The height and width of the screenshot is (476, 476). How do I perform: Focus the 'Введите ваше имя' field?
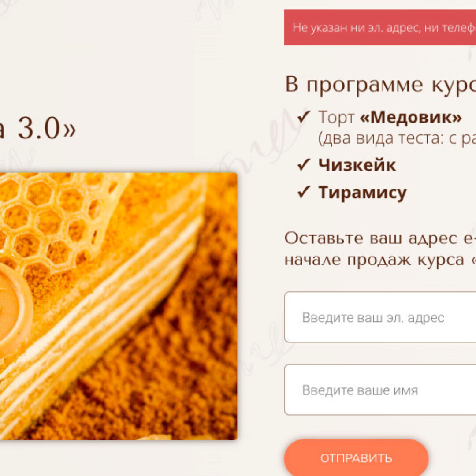tap(380, 390)
